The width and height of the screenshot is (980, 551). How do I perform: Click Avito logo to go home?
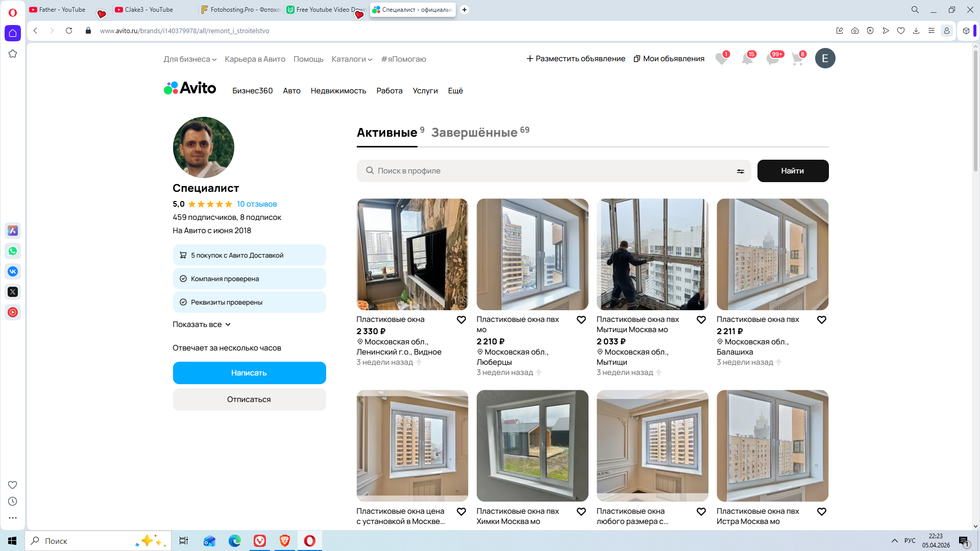[190, 88]
